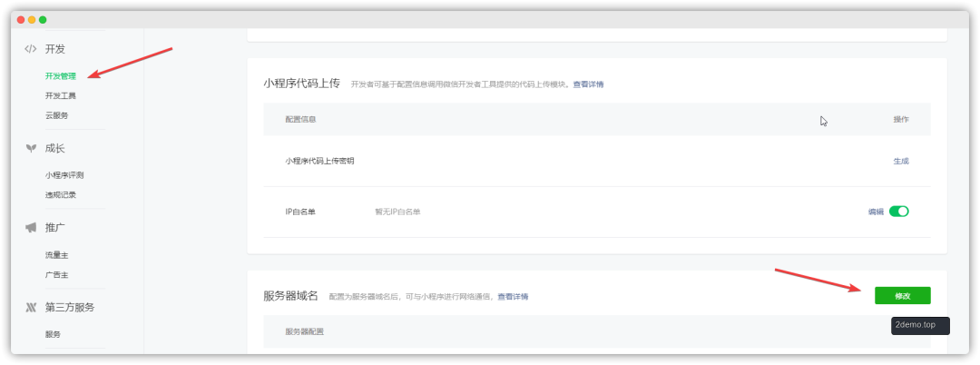Click the 小程序代码上传密钥 row label
The height and width of the screenshot is (365, 980).
pyautogui.click(x=320, y=162)
